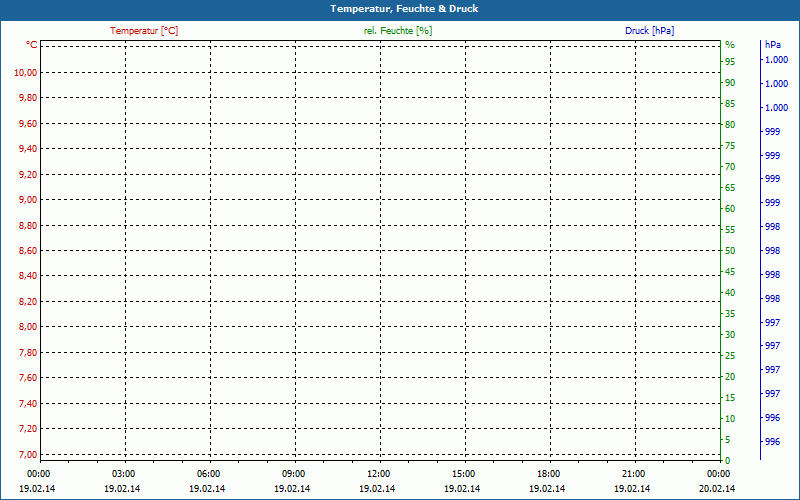Click the 21:00 time axis marker

634,474
